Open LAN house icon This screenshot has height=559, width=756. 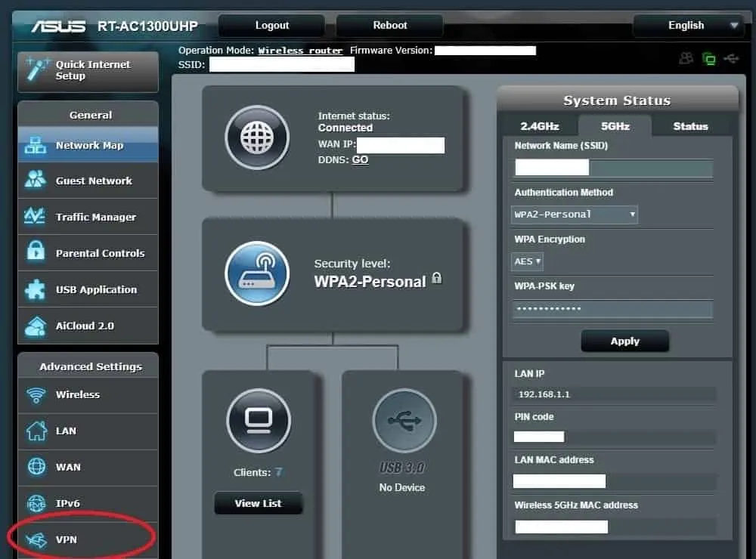pos(36,431)
